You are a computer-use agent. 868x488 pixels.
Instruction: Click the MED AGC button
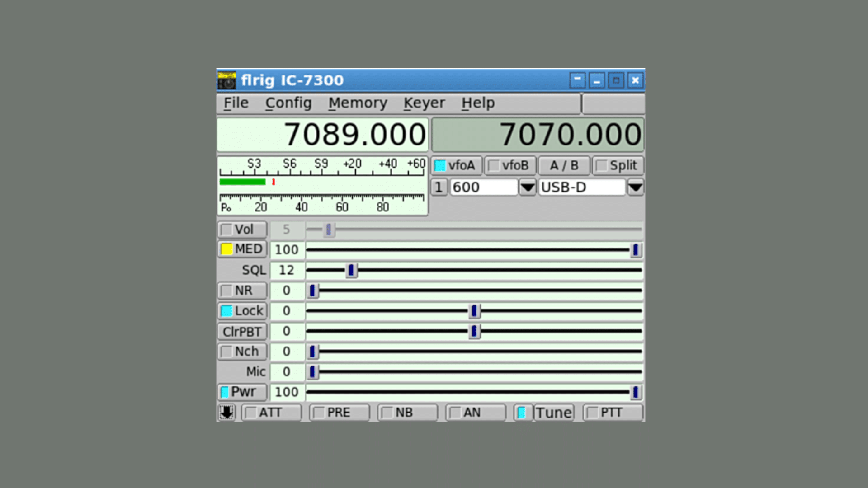[x=242, y=249]
